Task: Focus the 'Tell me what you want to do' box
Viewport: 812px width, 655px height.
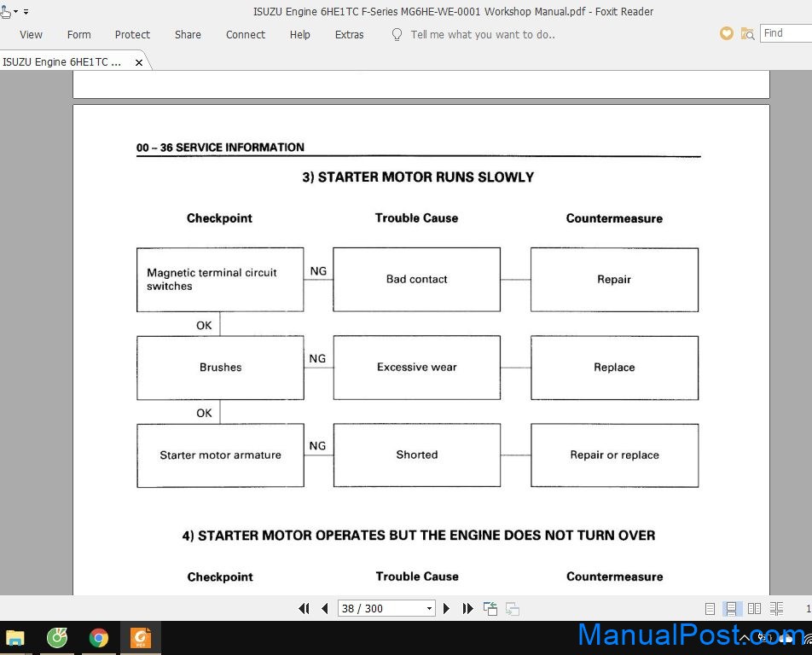Action: (483, 35)
